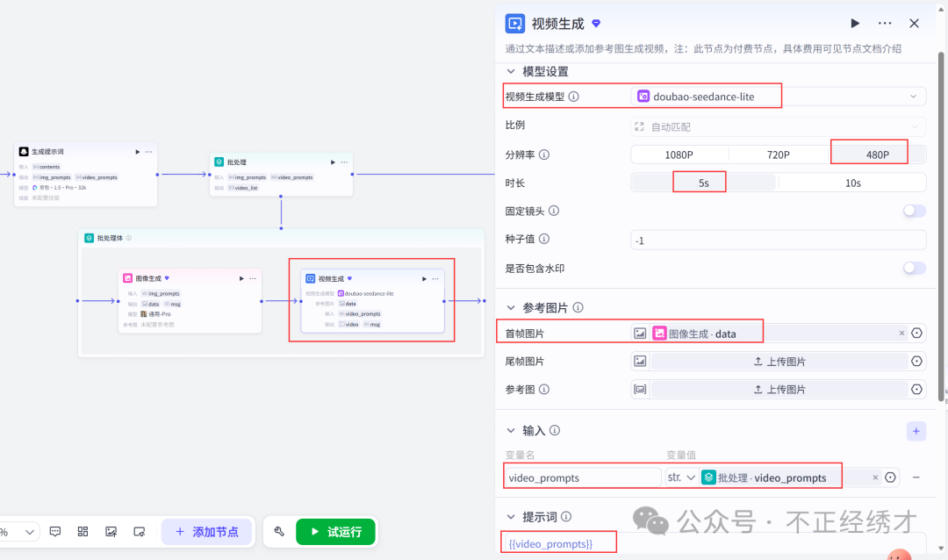Open the 视频生成模型 doubao-seedance-lite dropdown
Screen dimensions: 948x560
pos(778,97)
